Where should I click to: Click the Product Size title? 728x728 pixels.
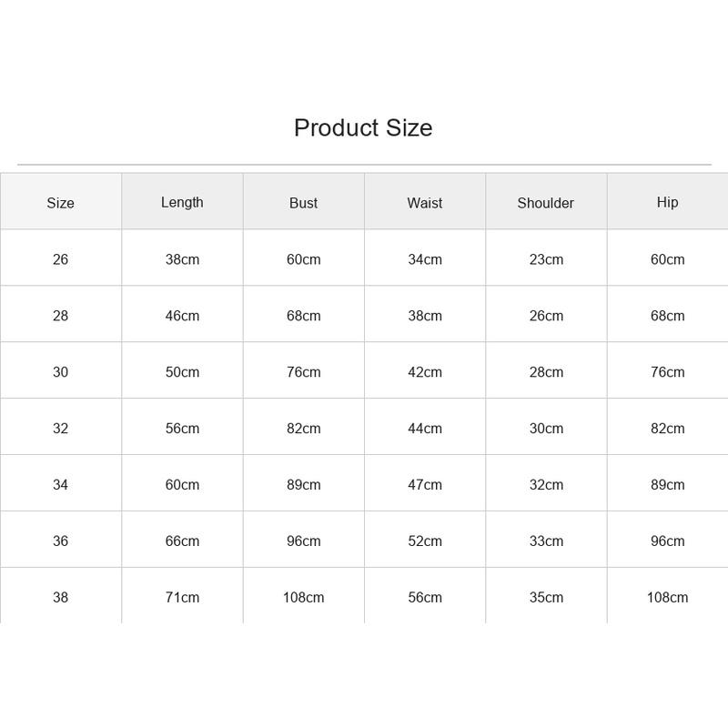(x=363, y=127)
